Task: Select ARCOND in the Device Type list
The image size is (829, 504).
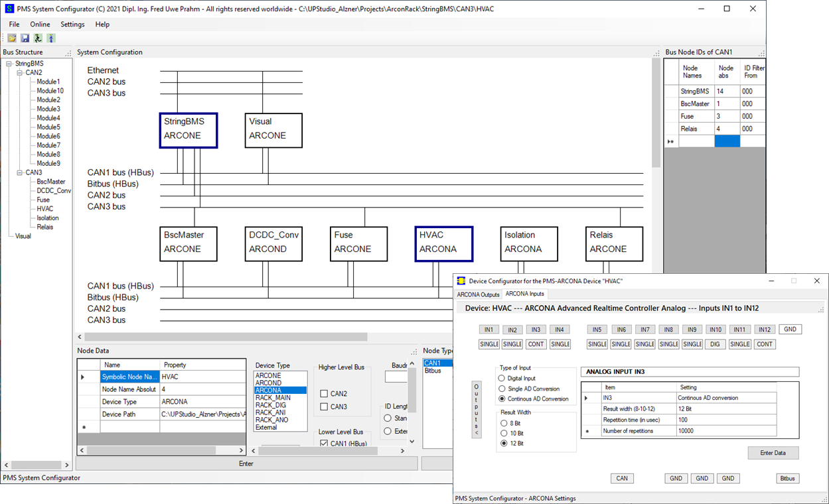Action: 269,381
